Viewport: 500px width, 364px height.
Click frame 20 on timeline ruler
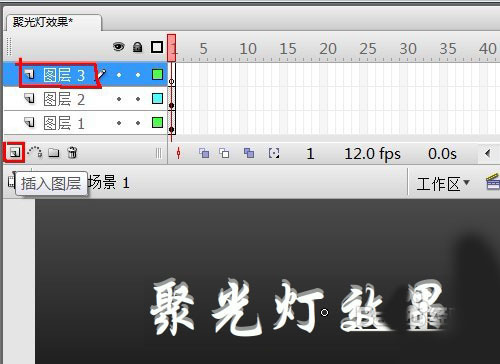click(328, 49)
